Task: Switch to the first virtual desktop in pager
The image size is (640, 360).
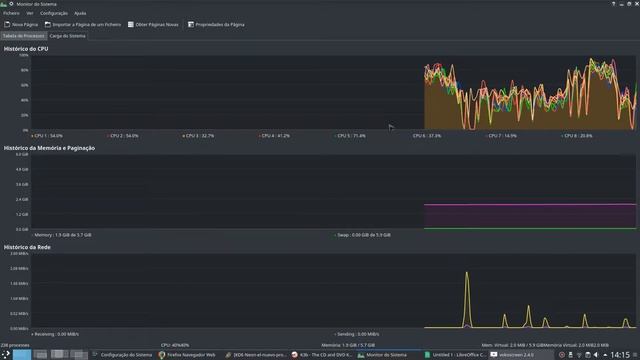Action: click(22, 355)
